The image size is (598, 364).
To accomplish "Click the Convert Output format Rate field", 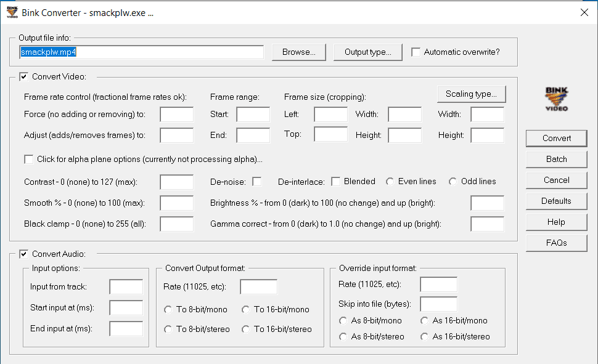I will pos(258,287).
